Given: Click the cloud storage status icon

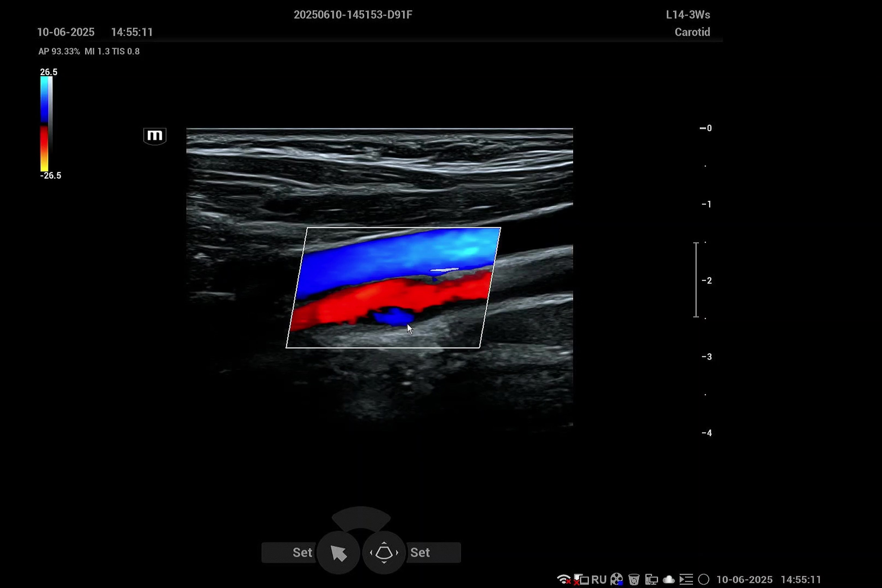Looking at the screenshot, I should point(668,580).
